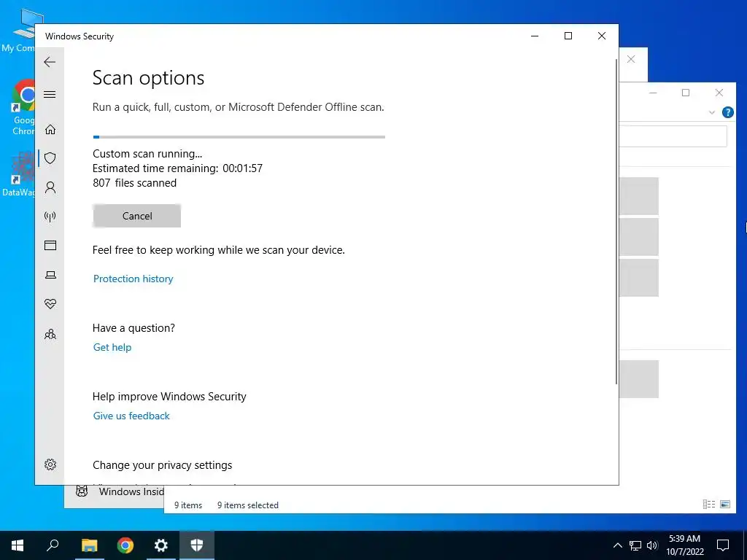Screen dimensions: 747x560
Task: Open the hamburger navigation menu
Action: pyautogui.click(x=50, y=94)
